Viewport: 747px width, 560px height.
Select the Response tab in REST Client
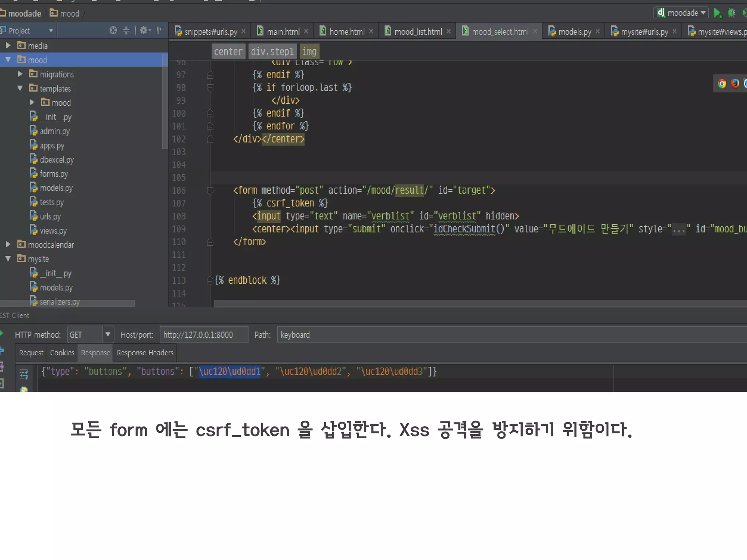(x=96, y=353)
